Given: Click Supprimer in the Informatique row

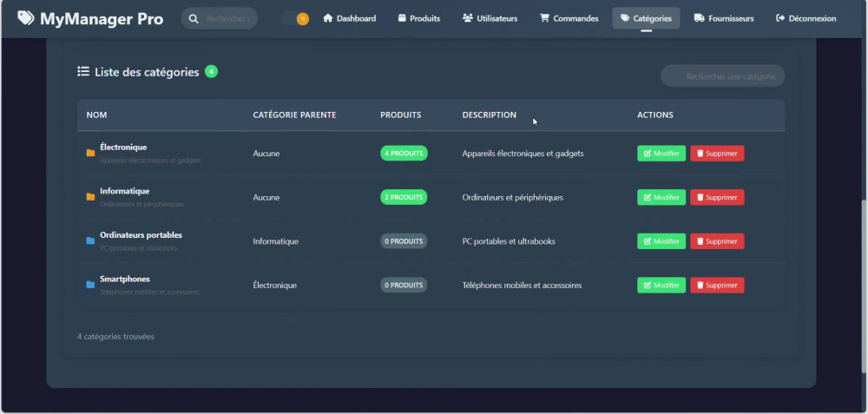Looking at the screenshot, I should [x=718, y=197].
